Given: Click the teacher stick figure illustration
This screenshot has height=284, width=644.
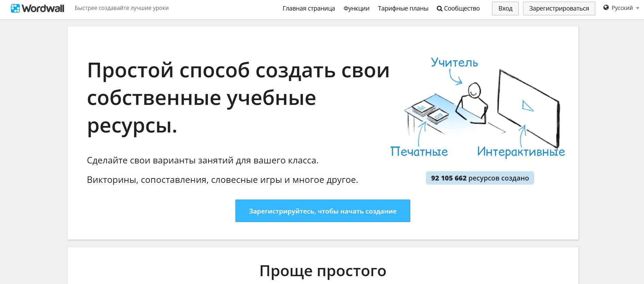Looking at the screenshot, I should point(473,102).
